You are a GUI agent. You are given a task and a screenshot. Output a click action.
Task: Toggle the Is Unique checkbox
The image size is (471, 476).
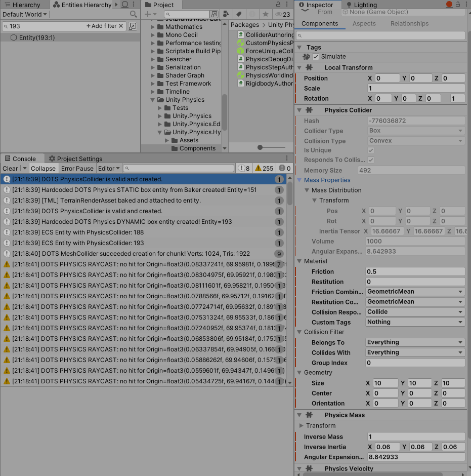pos(370,150)
